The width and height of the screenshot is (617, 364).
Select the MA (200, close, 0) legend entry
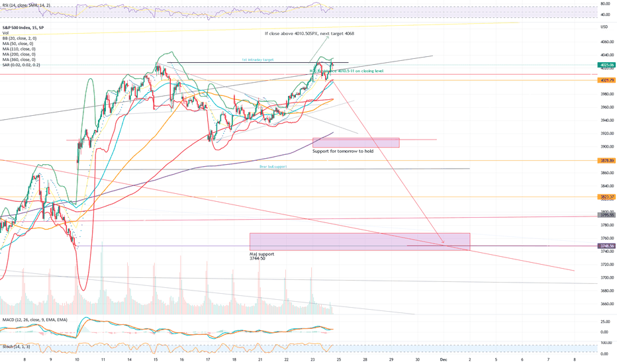pos(19,54)
